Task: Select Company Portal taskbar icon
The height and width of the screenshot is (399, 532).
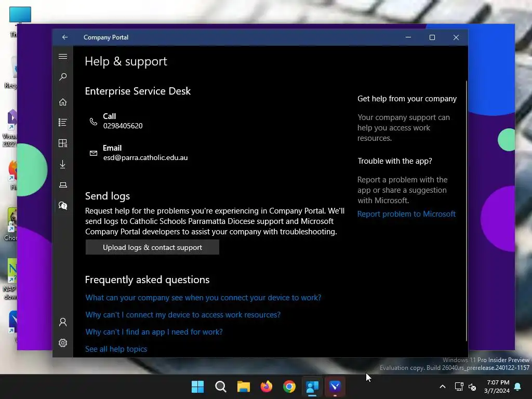Action: [x=312, y=387]
